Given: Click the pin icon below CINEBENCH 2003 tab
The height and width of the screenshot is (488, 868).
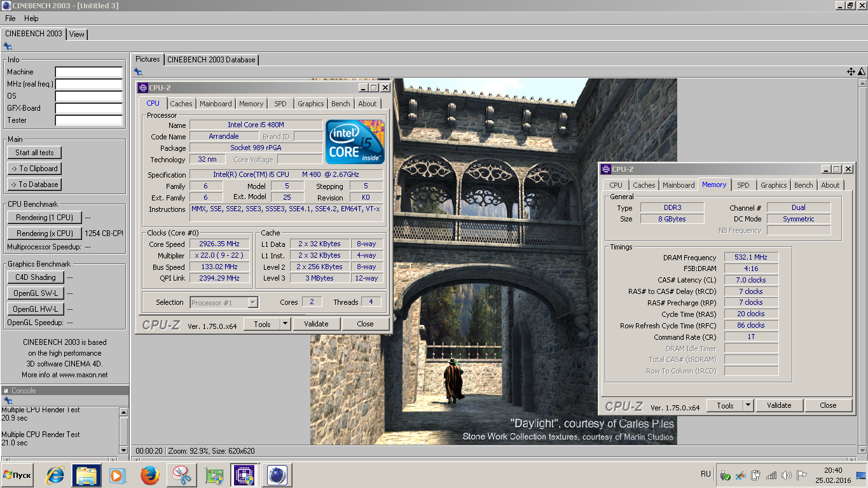Looking at the screenshot, I should coord(8,46).
